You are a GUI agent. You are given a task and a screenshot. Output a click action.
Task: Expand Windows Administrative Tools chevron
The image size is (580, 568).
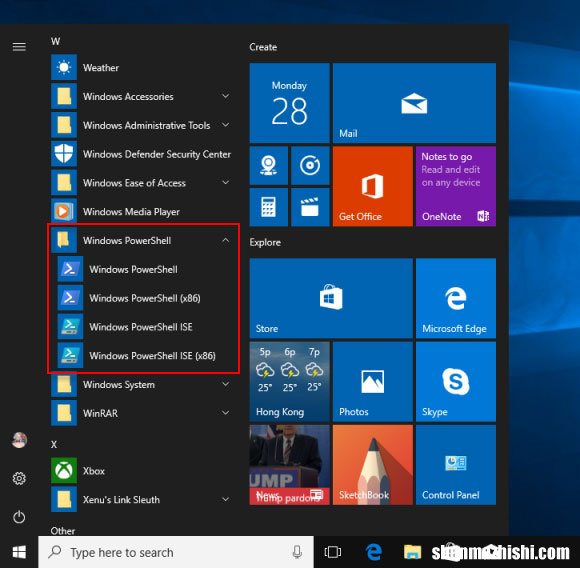click(225, 125)
